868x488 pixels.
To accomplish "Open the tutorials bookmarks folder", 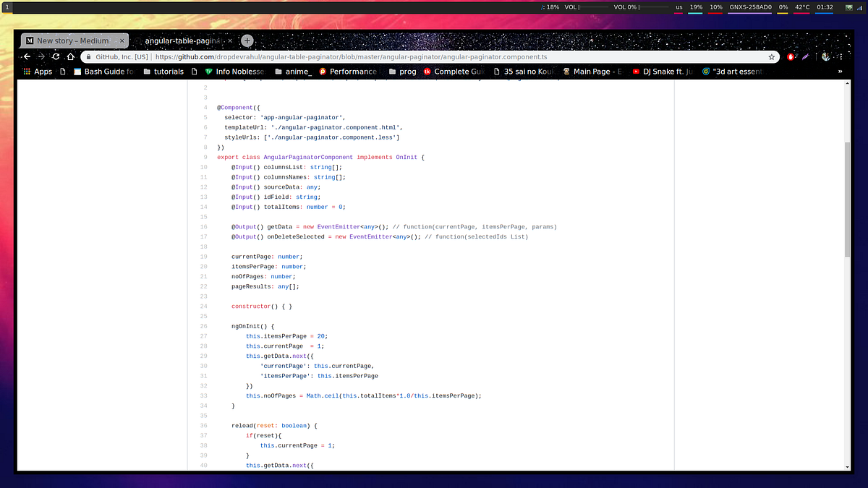I will [167, 71].
